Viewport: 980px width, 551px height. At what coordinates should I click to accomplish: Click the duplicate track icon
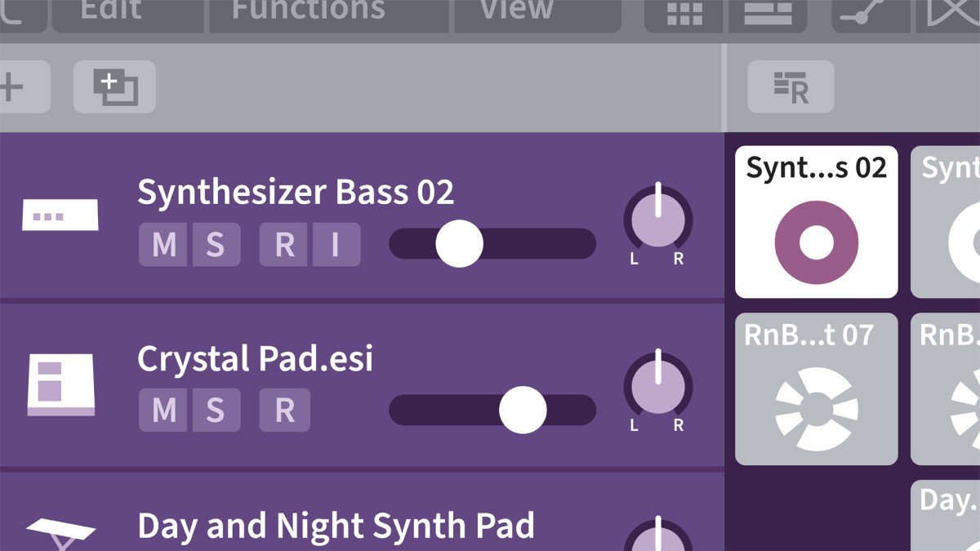pyautogui.click(x=114, y=86)
